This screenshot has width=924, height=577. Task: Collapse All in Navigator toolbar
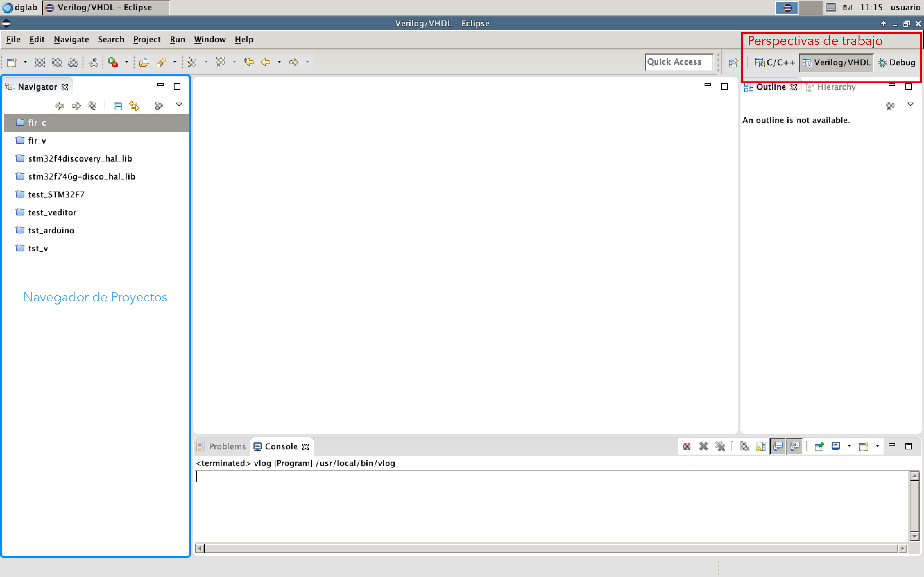pos(118,106)
